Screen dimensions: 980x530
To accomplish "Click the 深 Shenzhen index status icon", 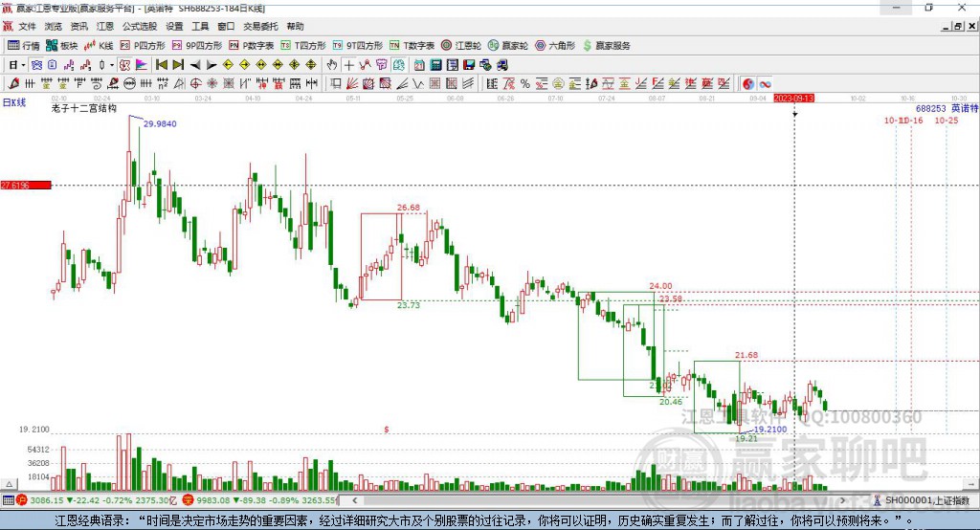I will coord(188,500).
